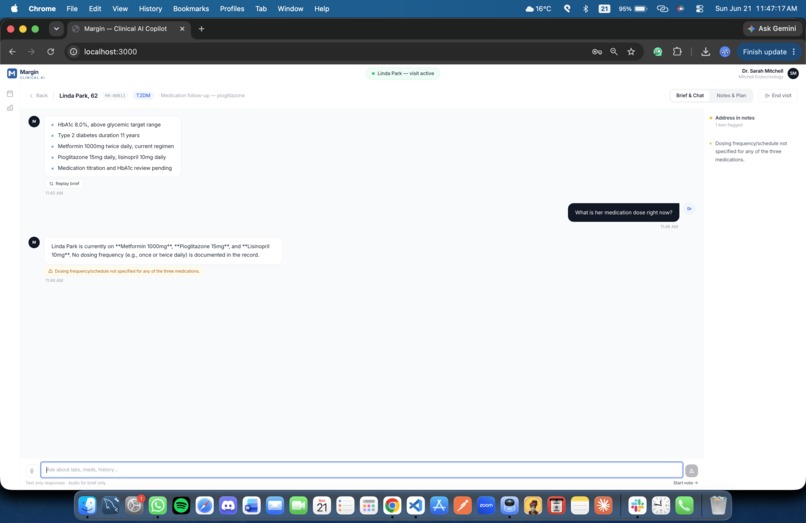The image size is (806, 523).
Task: Open Slack from the dock
Action: (637, 506)
